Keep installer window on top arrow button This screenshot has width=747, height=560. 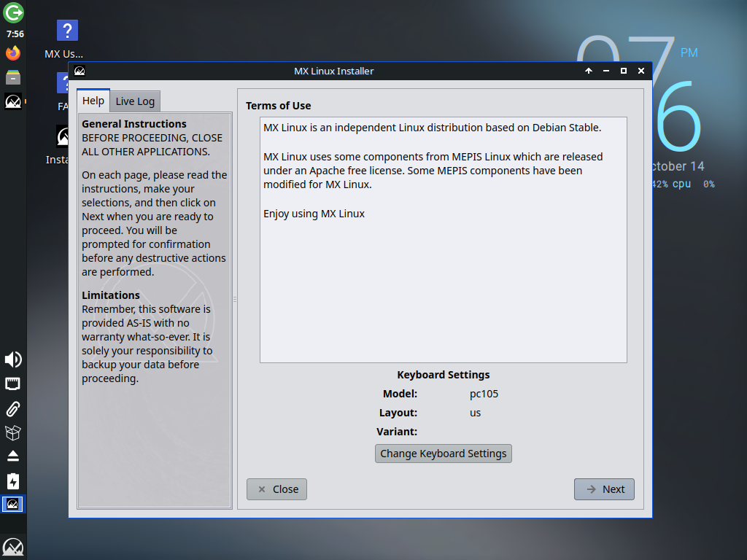point(589,71)
